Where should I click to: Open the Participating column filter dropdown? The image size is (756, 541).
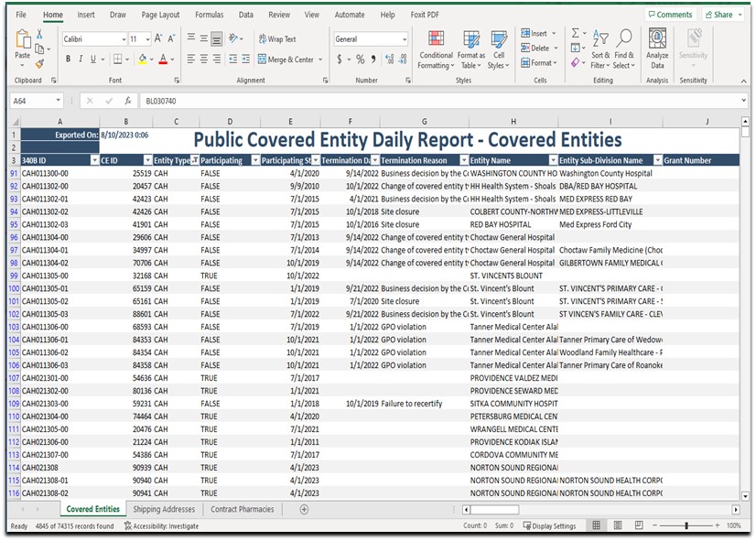click(255, 160)
